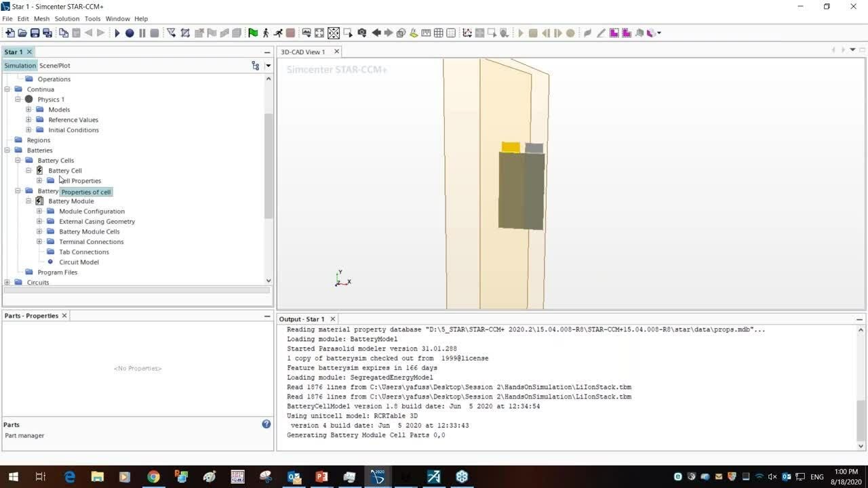Expand the Circuits node

point(7,283)
